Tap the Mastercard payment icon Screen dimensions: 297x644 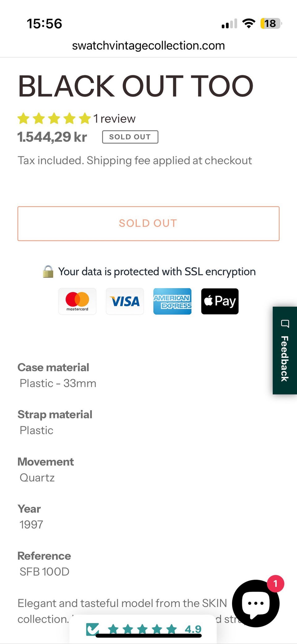point(77,301)
